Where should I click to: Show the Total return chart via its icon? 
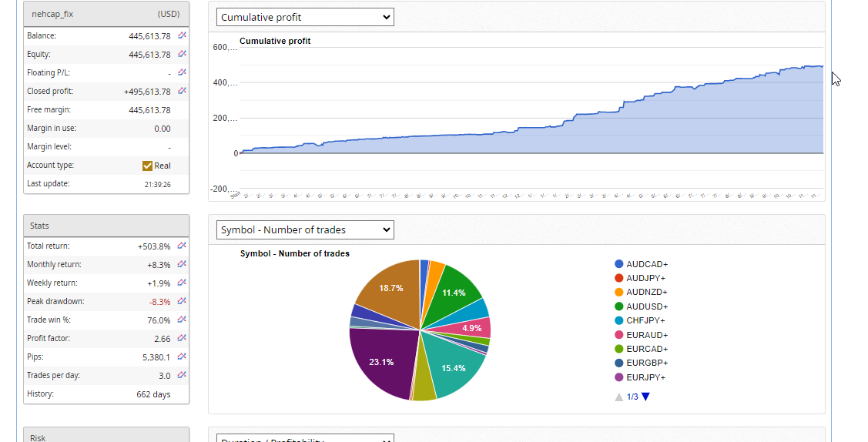(182, 246)
